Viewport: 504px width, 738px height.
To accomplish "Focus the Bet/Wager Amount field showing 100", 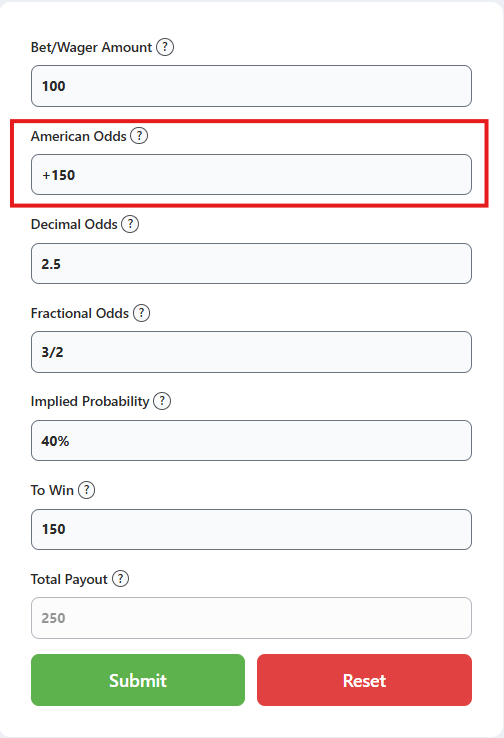I will pyautogui.click(x=251, y=86).
